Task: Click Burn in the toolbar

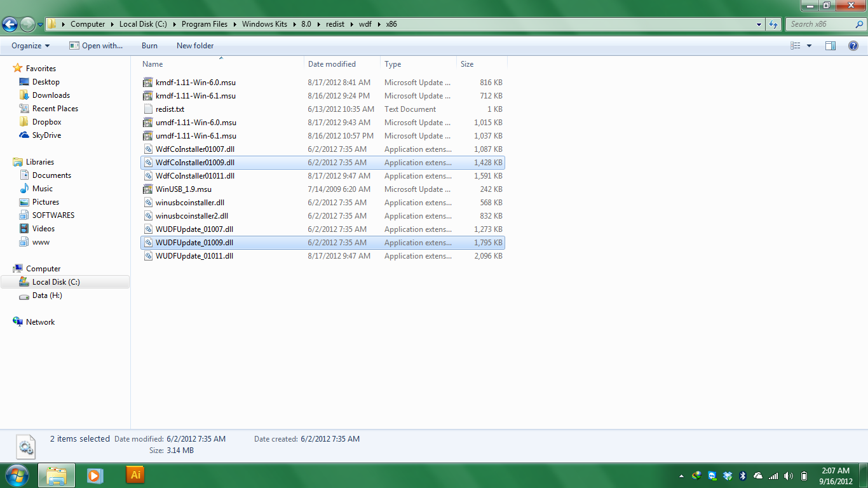Action: [149, 46]
